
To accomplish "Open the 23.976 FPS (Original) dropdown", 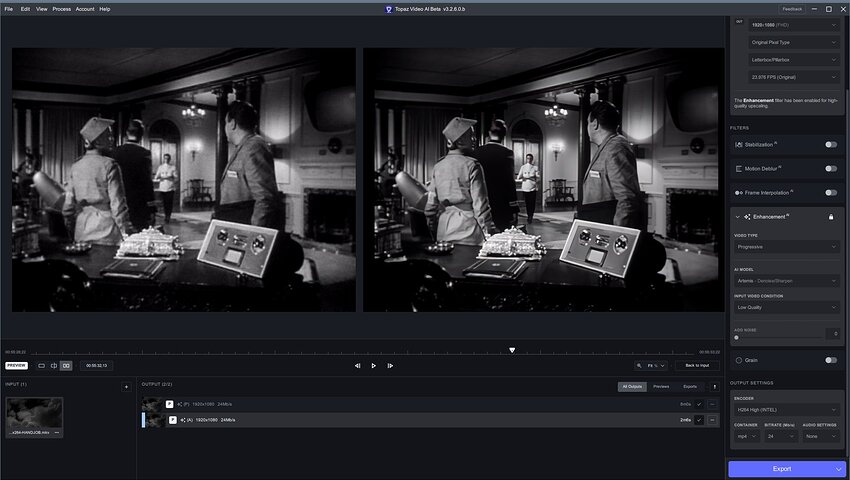I will 794,77.
